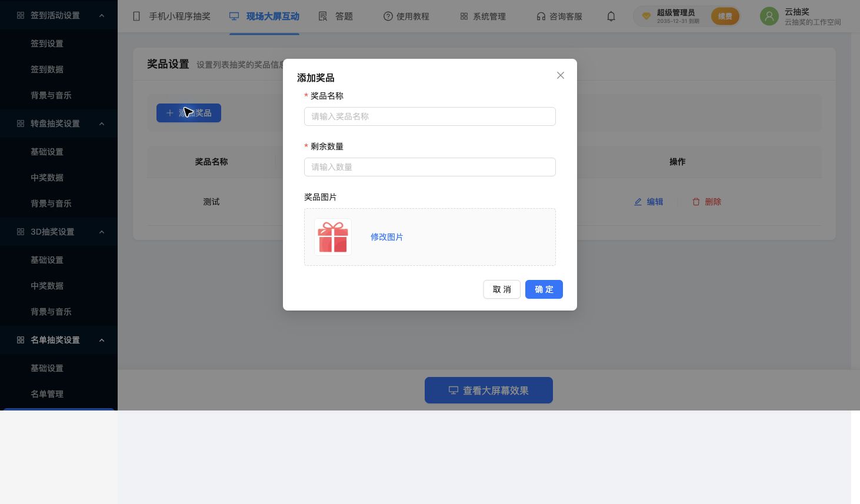Click the grid icon on 系统管理
The height and width of the screenshot is (504, 860).
(464, 16)
